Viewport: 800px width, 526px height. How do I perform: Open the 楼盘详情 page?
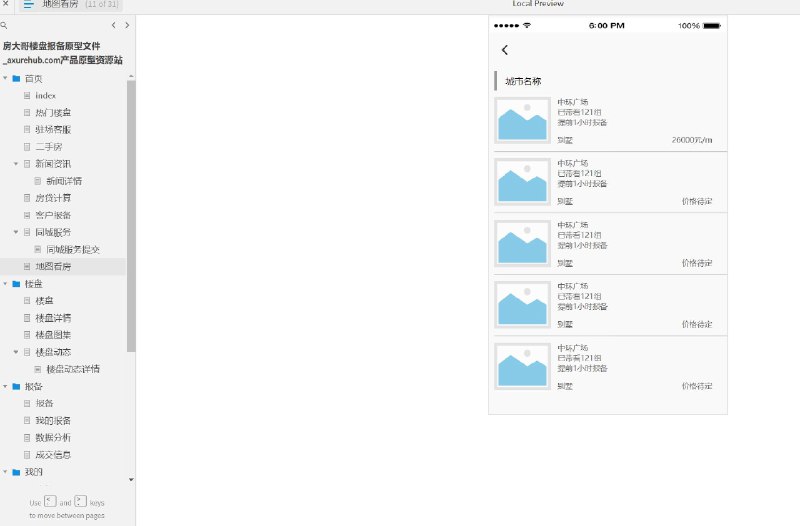[x=53, y=318]
